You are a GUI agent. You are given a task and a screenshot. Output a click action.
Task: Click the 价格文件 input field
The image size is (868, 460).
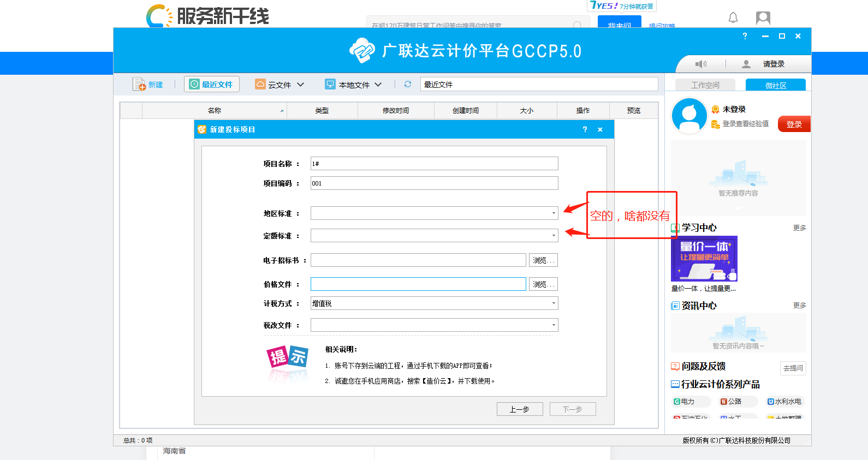tap(418, 284)
